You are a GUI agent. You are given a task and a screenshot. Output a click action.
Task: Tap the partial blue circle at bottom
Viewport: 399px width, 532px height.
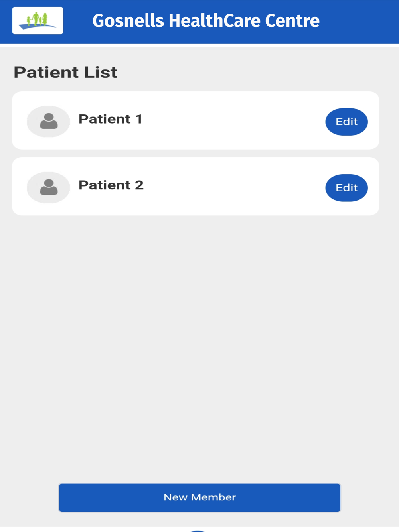tap(198, 531)
